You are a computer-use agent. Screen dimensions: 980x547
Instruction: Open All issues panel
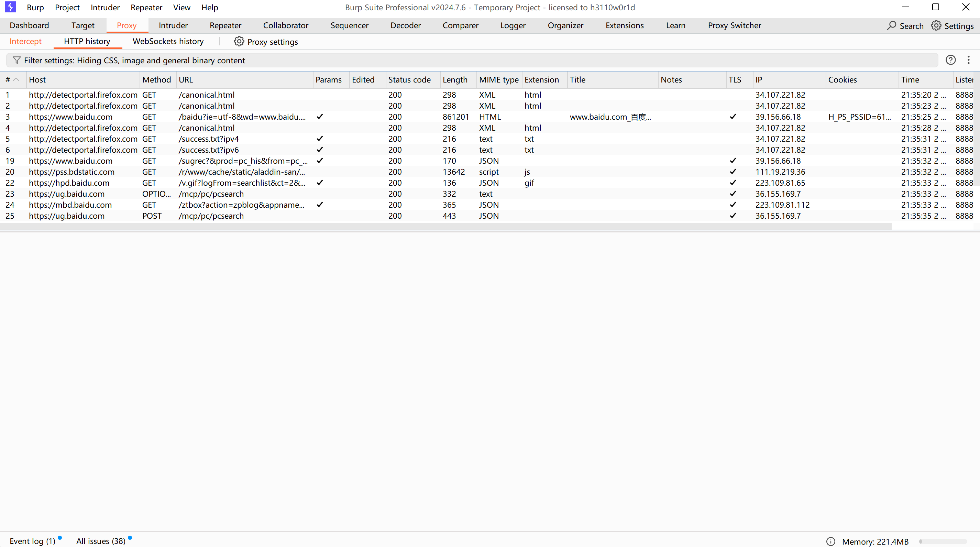[101, 541]
